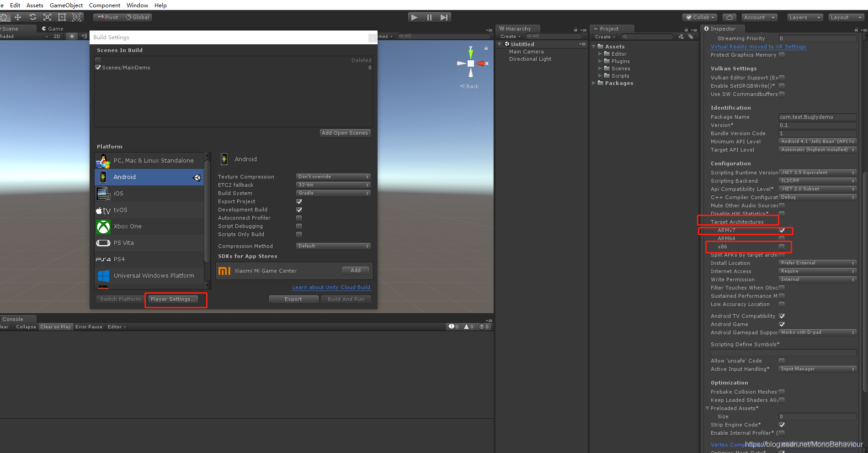Enable the Script Debugging checkbox
Screen dimensions: 868x453
[299, 226]
